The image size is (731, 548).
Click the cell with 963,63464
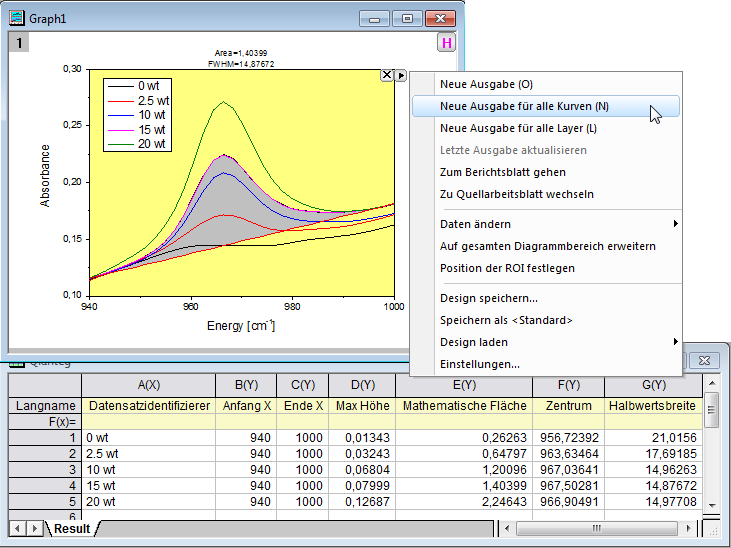[x=569, y=454]
